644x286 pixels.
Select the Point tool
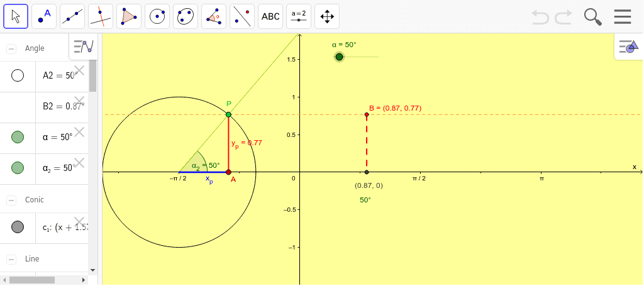pos(44,16)
